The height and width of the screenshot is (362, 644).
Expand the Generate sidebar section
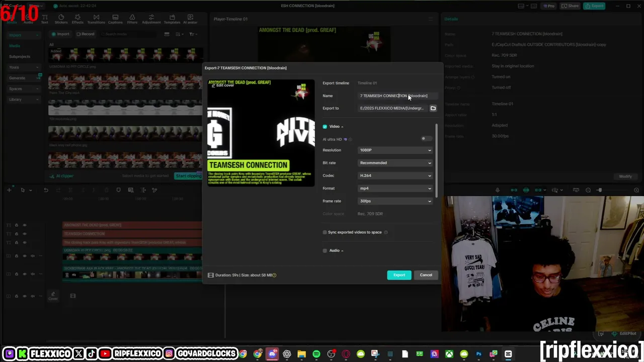pyautogui.click(x=23, y=78)
